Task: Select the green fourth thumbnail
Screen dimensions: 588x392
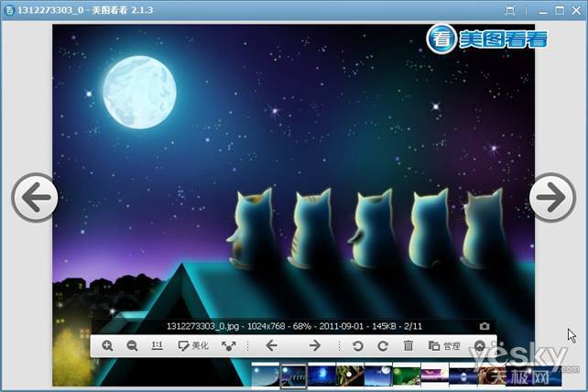Action: [x=349, y=376]
